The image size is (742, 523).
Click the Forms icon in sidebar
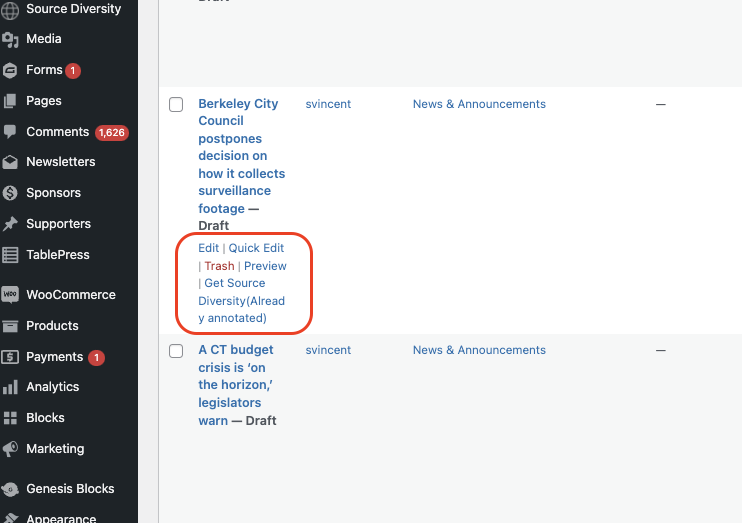pos(11,70)
